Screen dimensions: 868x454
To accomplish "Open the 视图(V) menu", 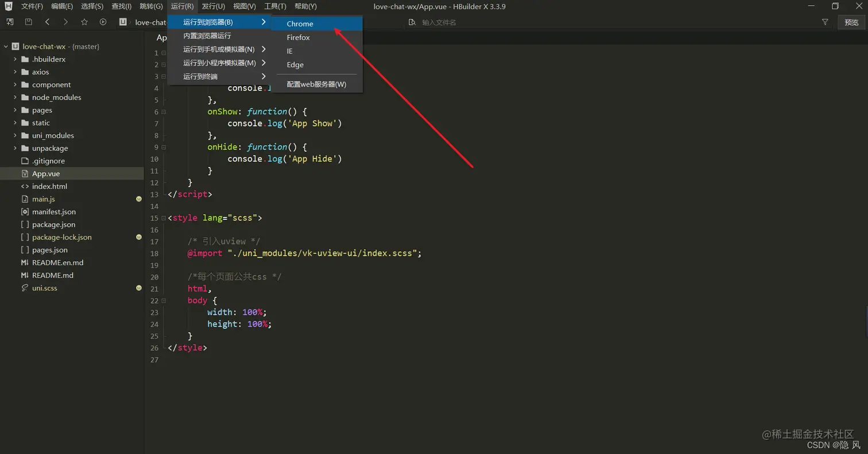I will (x=245, y=6).
